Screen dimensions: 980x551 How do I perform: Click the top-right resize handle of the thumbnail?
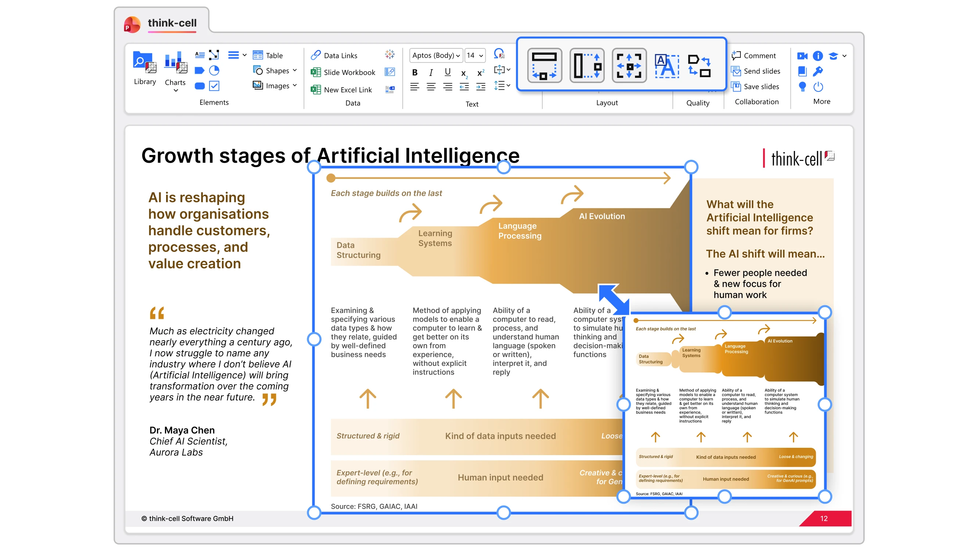coord(825,312)
